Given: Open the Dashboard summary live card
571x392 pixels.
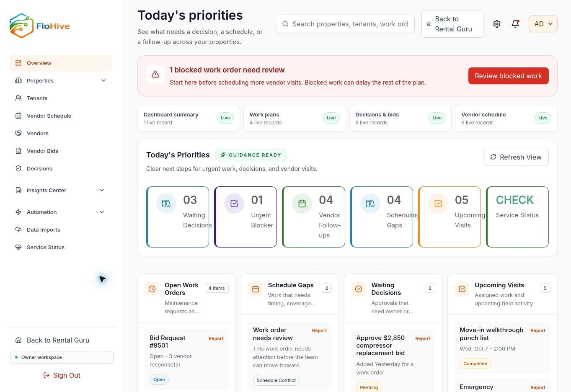Looking at the screenshot, I should tap(189, 118).
